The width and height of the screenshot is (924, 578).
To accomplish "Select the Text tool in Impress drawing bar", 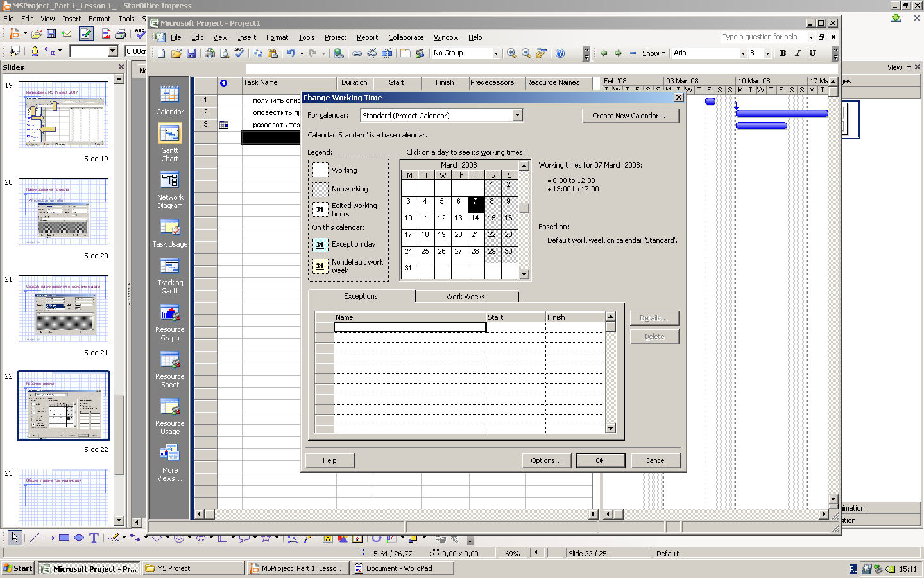I will pos(94,538).
